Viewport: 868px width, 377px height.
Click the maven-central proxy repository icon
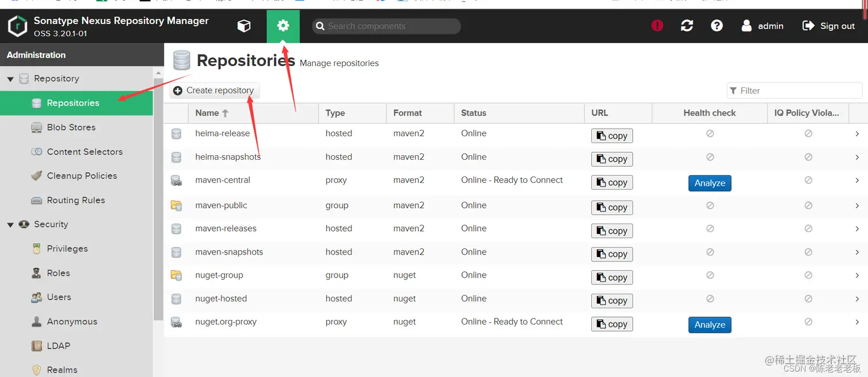pyautogui.click(x=176, y=180)
